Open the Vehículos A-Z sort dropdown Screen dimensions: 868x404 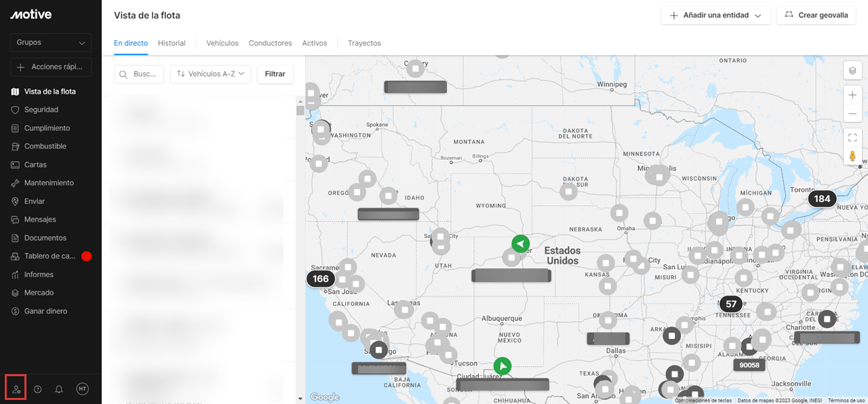[x=211, y=74]
